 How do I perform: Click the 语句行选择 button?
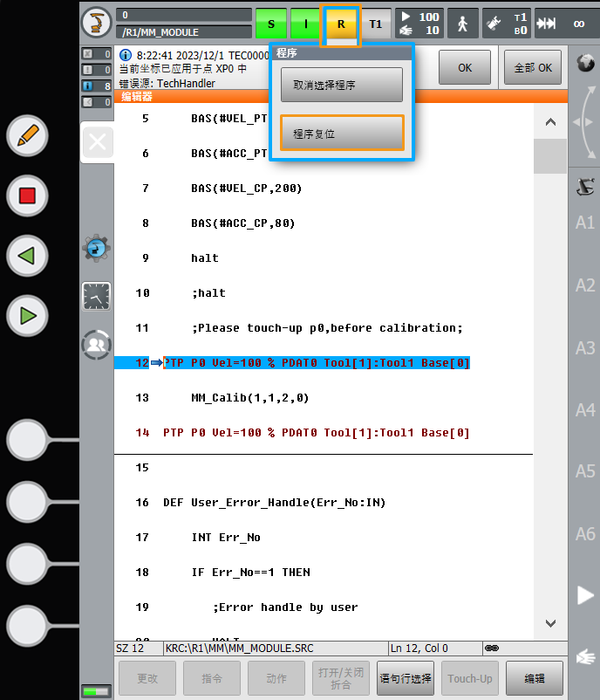(x=405, y=678)
